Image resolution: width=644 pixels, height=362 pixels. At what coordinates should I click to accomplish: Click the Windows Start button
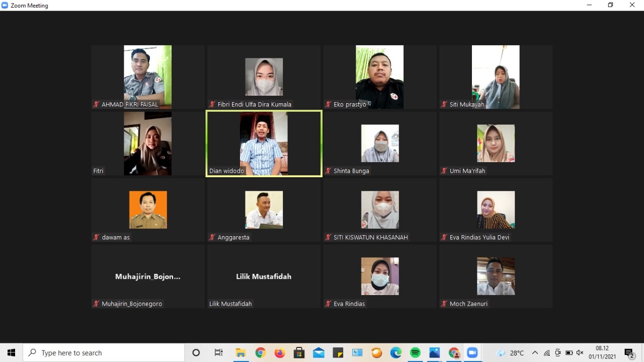[11, 353]
